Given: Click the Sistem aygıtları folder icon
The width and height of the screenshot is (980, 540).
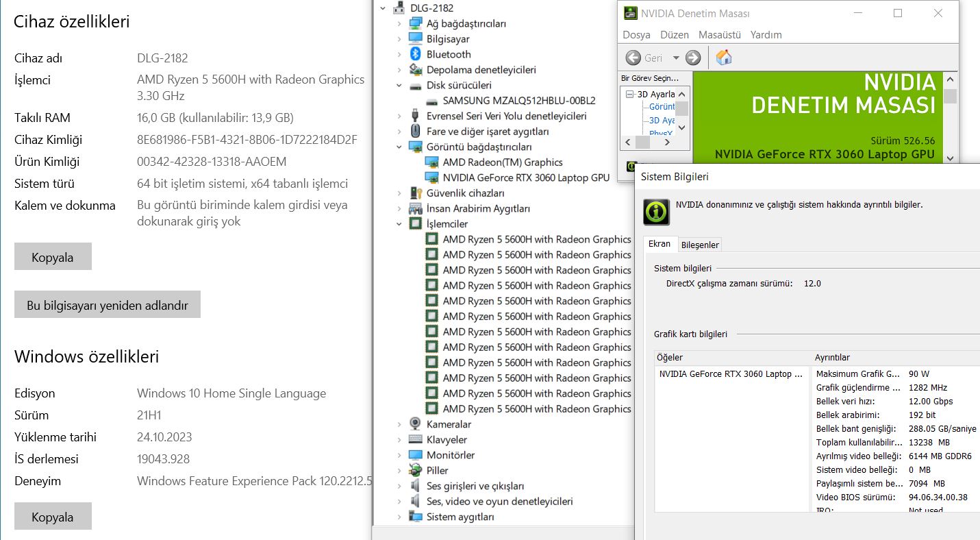Looking at the screenshot, I should (416, 517).
